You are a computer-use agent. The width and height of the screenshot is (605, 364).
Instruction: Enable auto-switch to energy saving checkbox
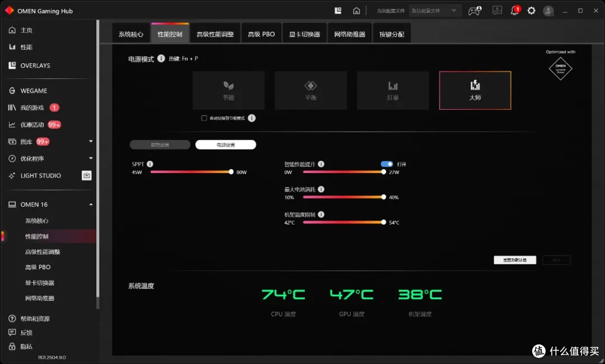[204, 118]
